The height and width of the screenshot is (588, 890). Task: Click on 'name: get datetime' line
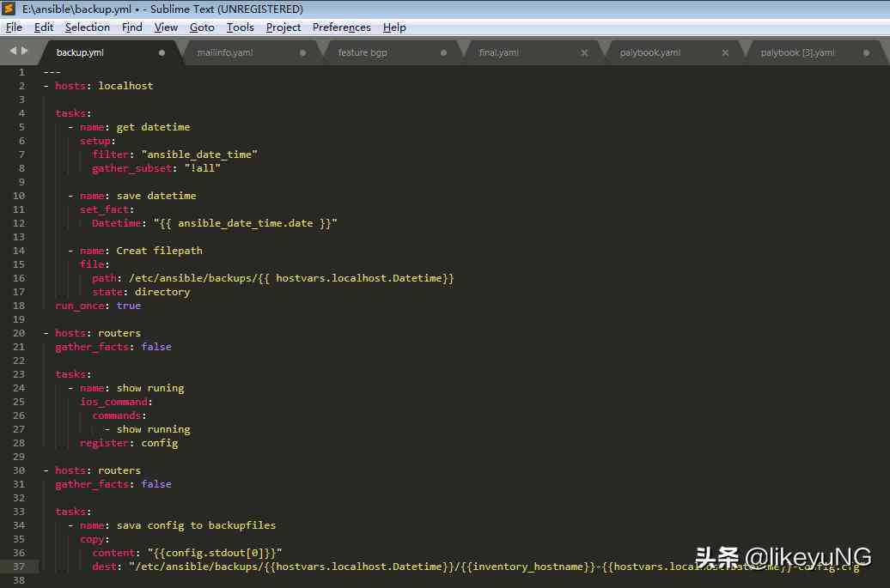(135, 127)
